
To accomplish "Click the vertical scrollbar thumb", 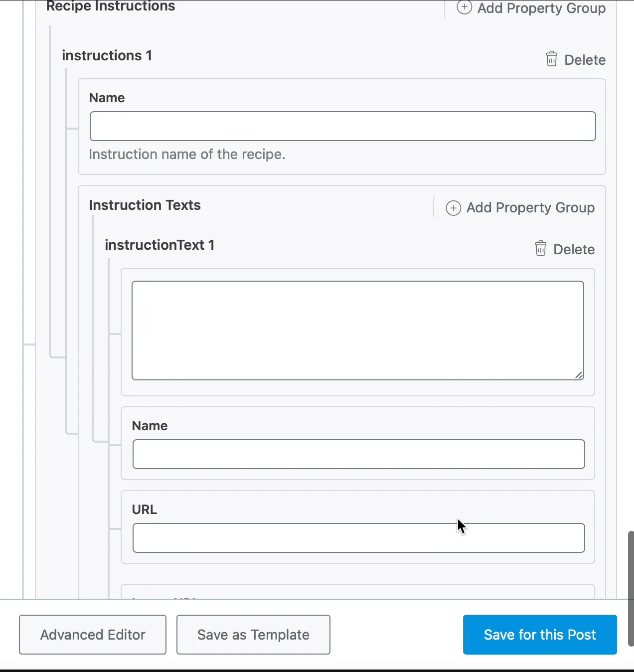I will point(631,588).
